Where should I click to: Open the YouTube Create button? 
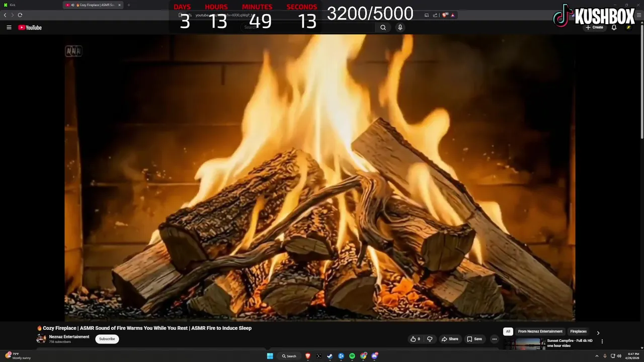tap(594, 28)
